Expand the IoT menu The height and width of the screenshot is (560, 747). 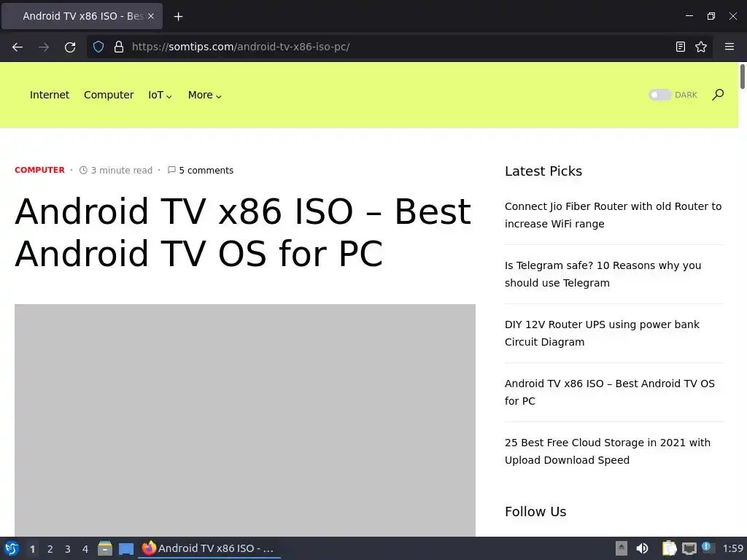click(x=160, y=95)
